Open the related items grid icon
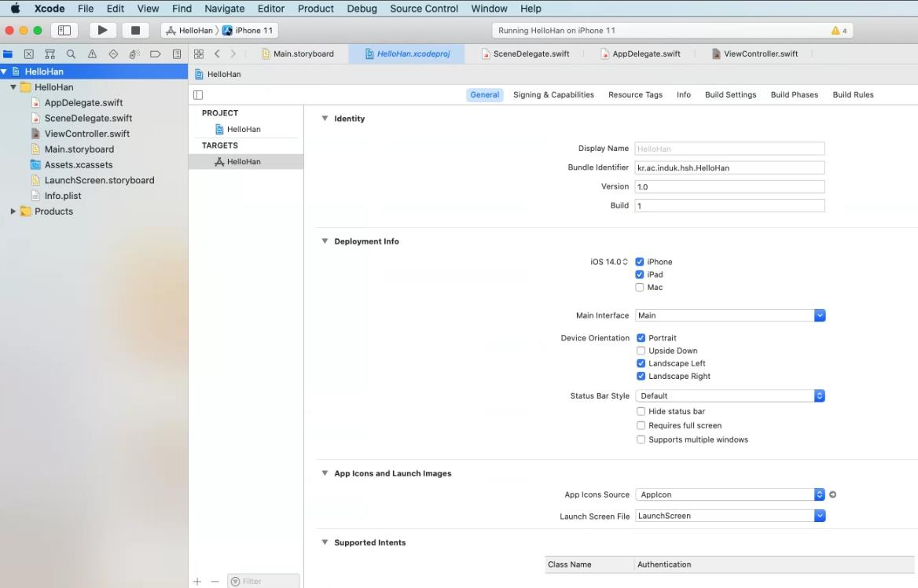Viewport: 918px width, 588px height. click(199, 54)
